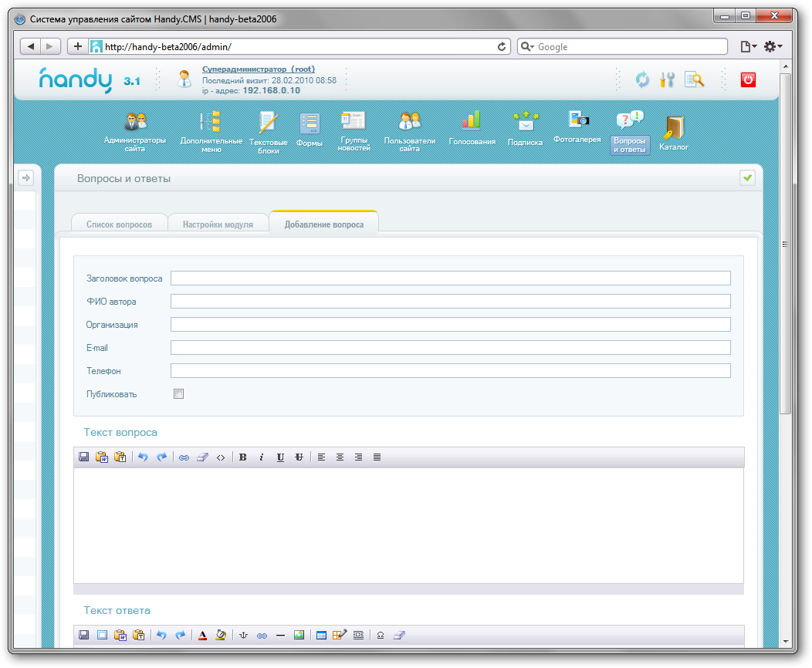812x668 pixels.
Task: Open the browser page menu dropdown
Action: click(x=748, y=47)
